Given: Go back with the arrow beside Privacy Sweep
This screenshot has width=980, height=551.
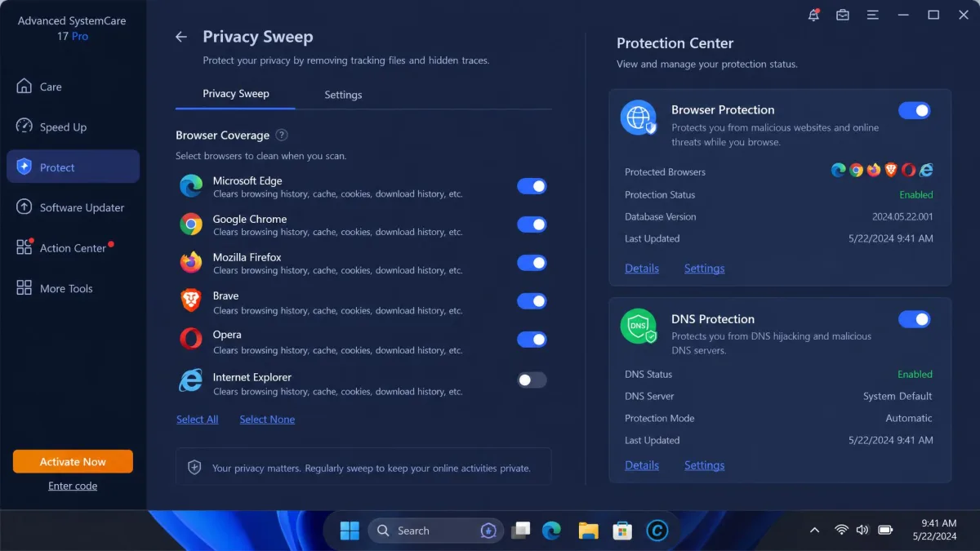Looking at the screenshot, I should click(181, 37).
